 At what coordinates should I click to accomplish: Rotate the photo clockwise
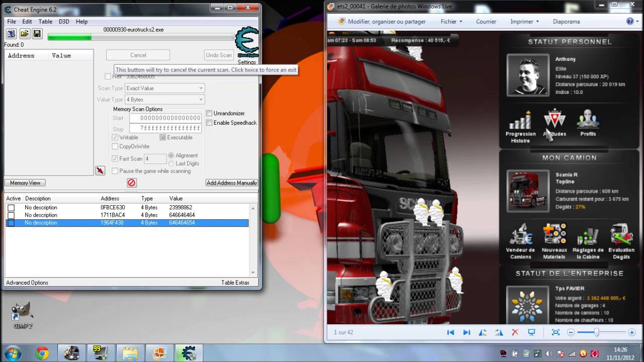tap(499, 332)
